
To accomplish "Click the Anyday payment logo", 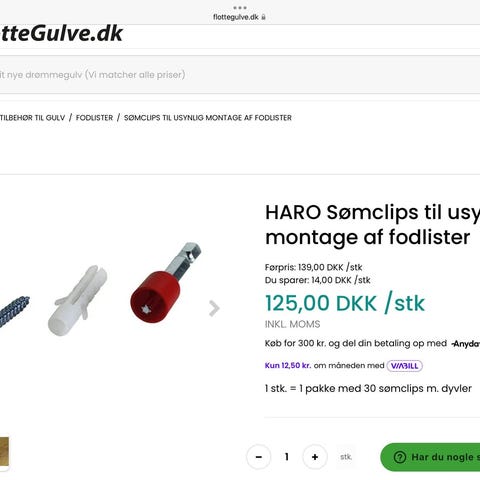I will click(465, 344).
